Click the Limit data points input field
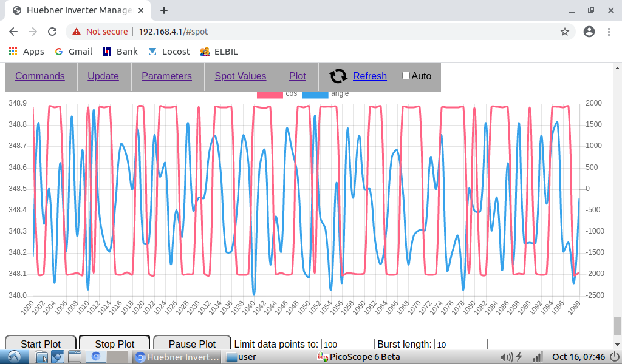 click(347, 345)
